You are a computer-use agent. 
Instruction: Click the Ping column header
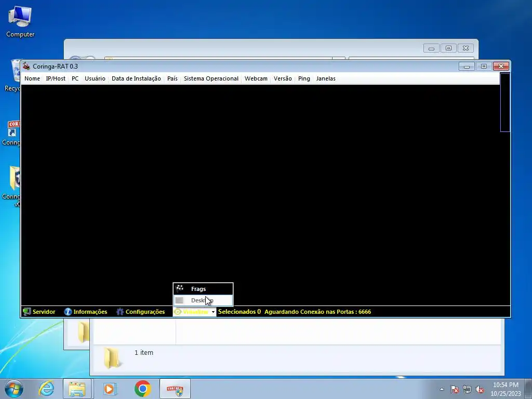pyautogui.click(x=304, y=78)
